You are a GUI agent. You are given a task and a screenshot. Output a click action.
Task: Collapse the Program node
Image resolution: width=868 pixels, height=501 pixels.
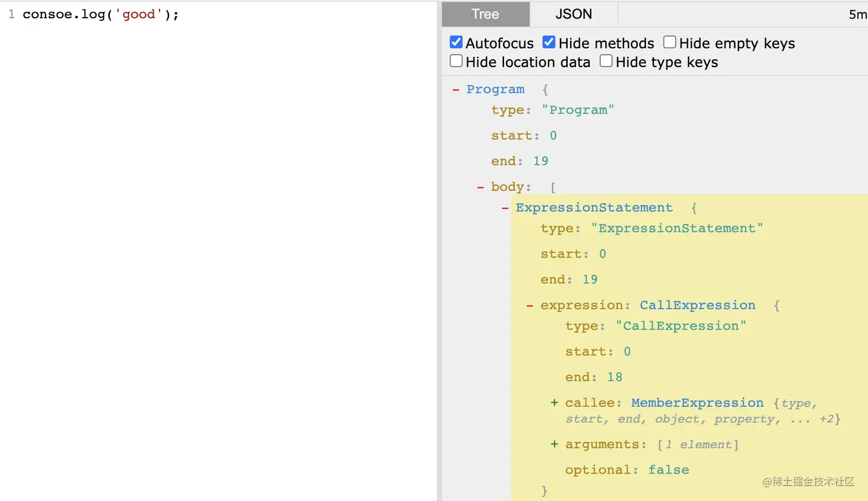pos(456,90)
